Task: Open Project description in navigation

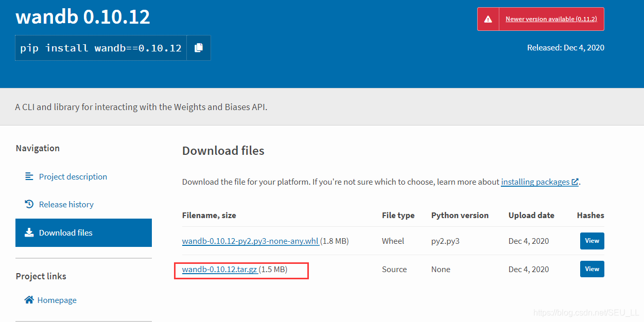Action: click(73, 176)
